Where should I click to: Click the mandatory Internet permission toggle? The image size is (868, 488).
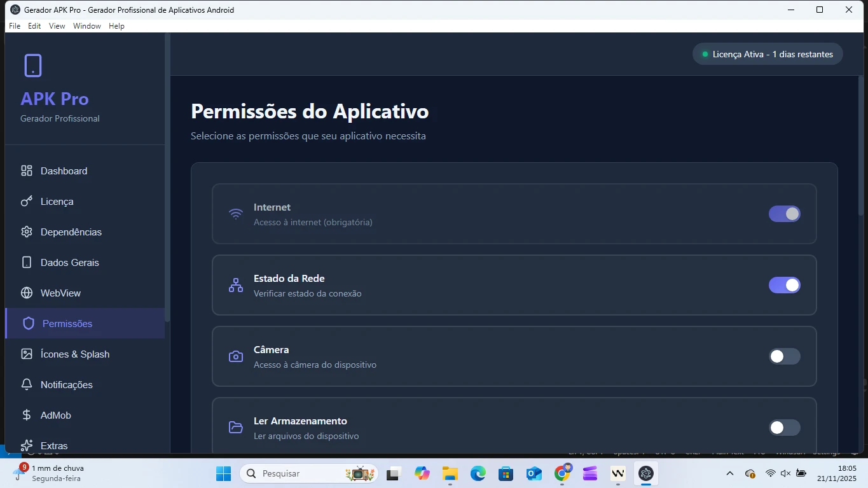point(784,214)
